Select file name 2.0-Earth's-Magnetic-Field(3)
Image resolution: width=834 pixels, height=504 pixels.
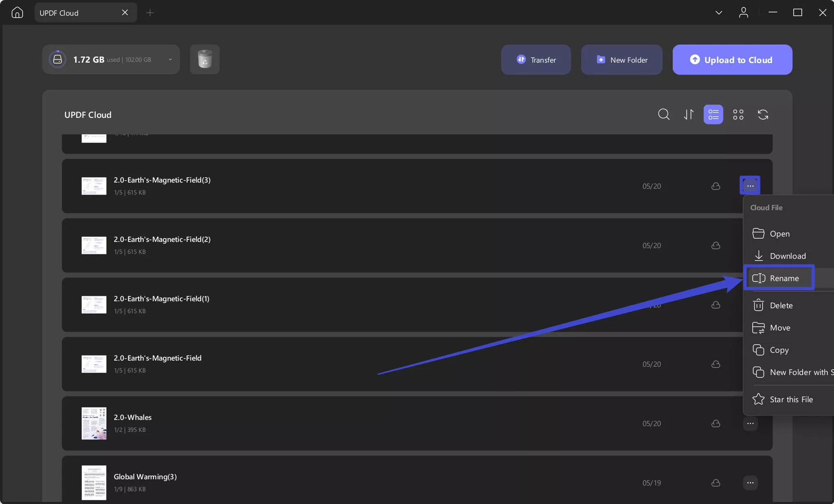tap(162, 180)
